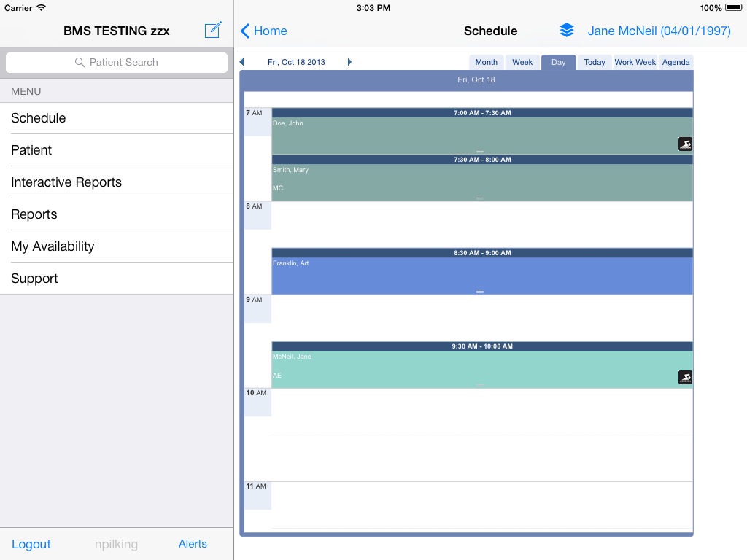This screenshot has height=560, width=747.
Task: Go to previous day with left arrow
Action: pos(242,62)
